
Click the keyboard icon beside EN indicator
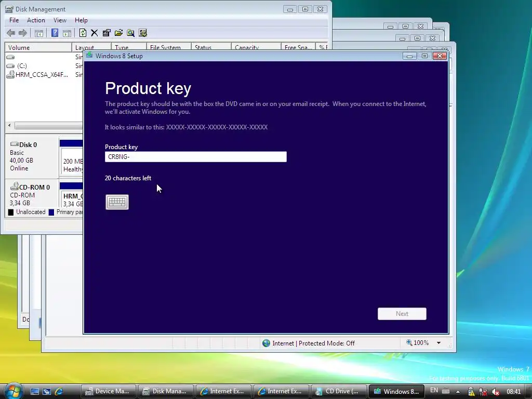(x=446, y=391)
